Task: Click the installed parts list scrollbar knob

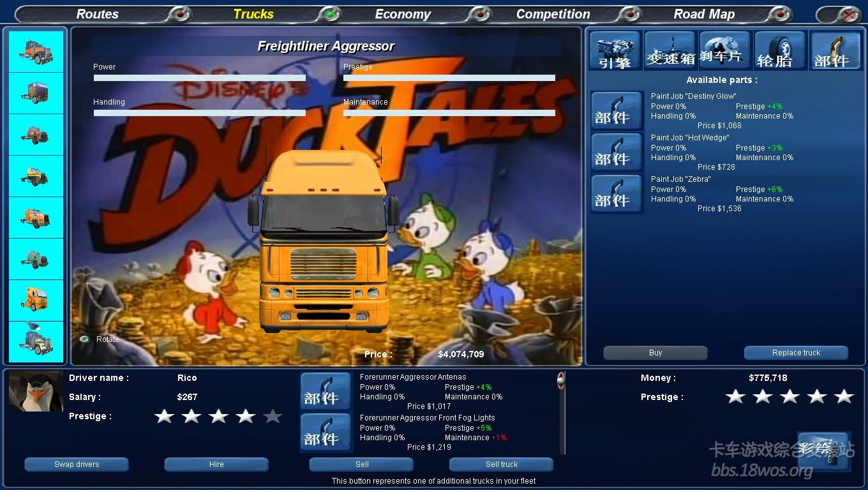Action: tap(561, 380)
